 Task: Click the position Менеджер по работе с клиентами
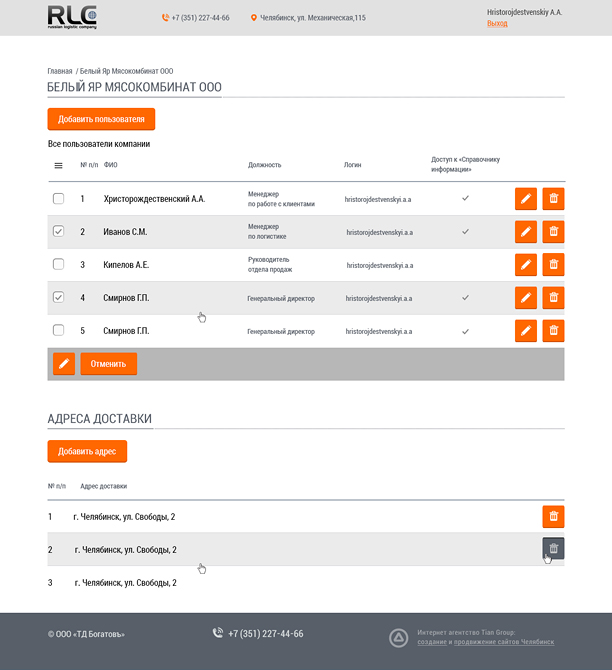click(x=281, y=199)
